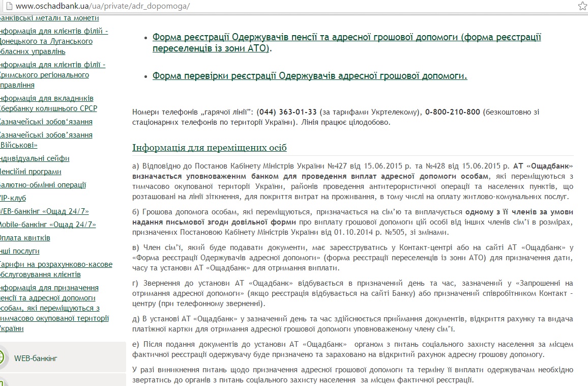
Task: Open sidebar link about pension and address aid
Action: pyautogui.click(x=54, y=308)
